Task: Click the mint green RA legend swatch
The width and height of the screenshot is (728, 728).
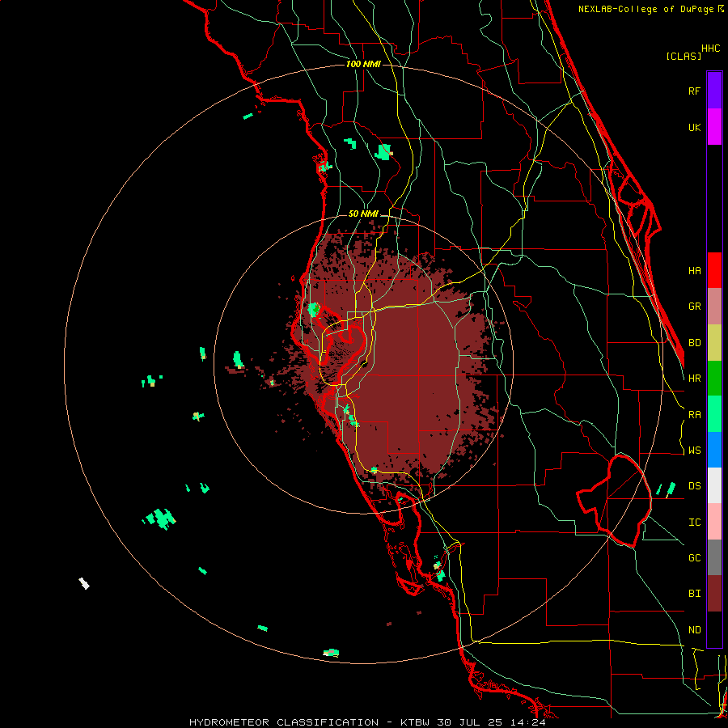Action: click(714, 414)
